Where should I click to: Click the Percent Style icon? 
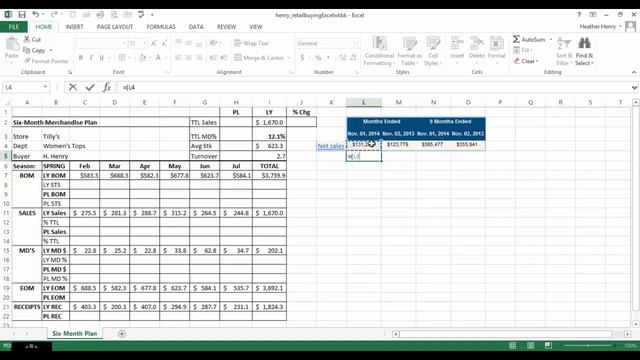tap(318, 58)
